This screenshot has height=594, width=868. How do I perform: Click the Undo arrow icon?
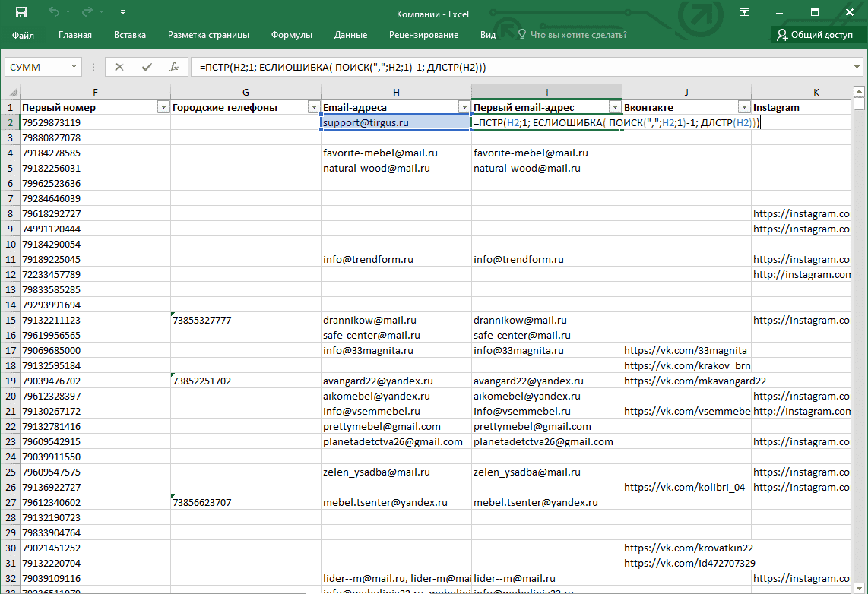(x=54, y=12)
